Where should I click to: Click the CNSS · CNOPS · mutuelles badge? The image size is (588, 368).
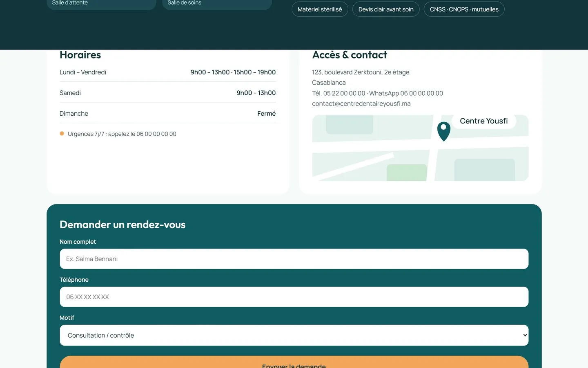pyautogui.click(x=464, y=9)
